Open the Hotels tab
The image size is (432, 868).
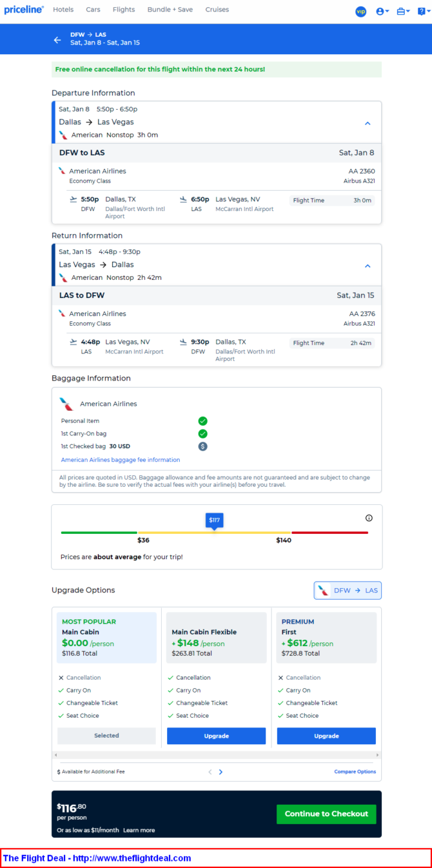(63, 10)
